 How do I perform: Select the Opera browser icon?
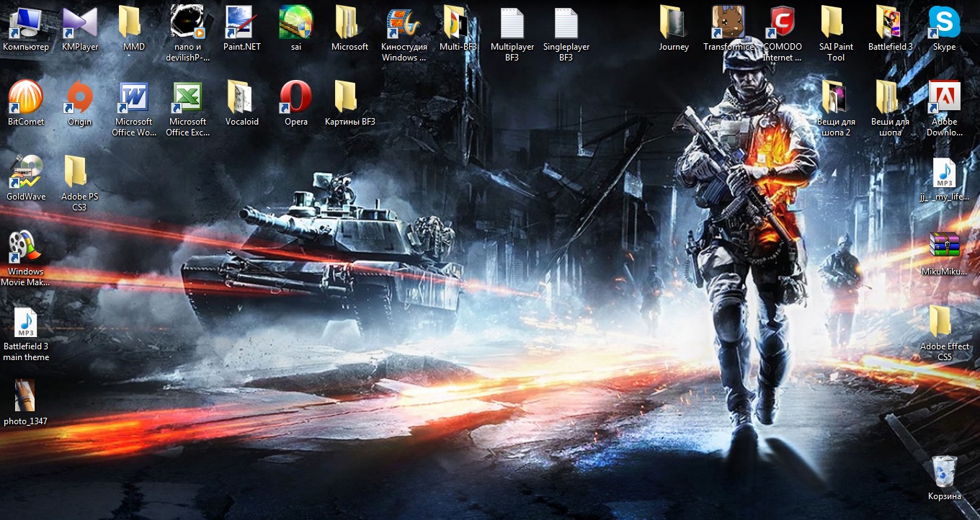point(296,97)
